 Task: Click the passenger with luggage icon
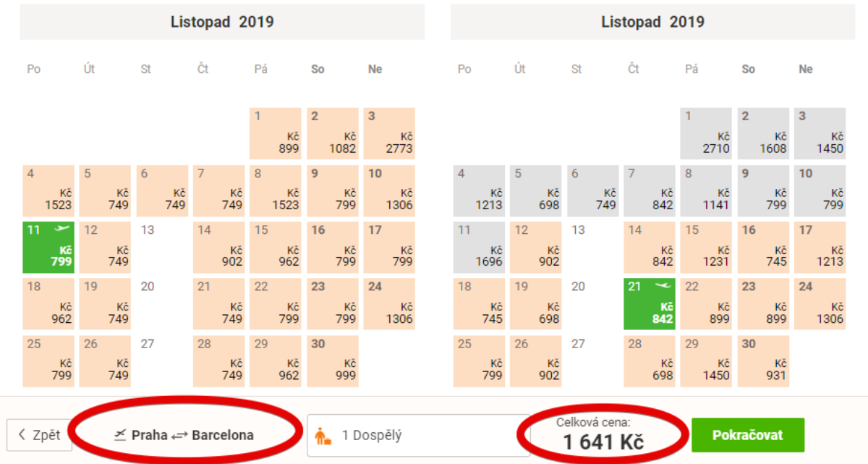pyautogui.click(x=323, y=436)
